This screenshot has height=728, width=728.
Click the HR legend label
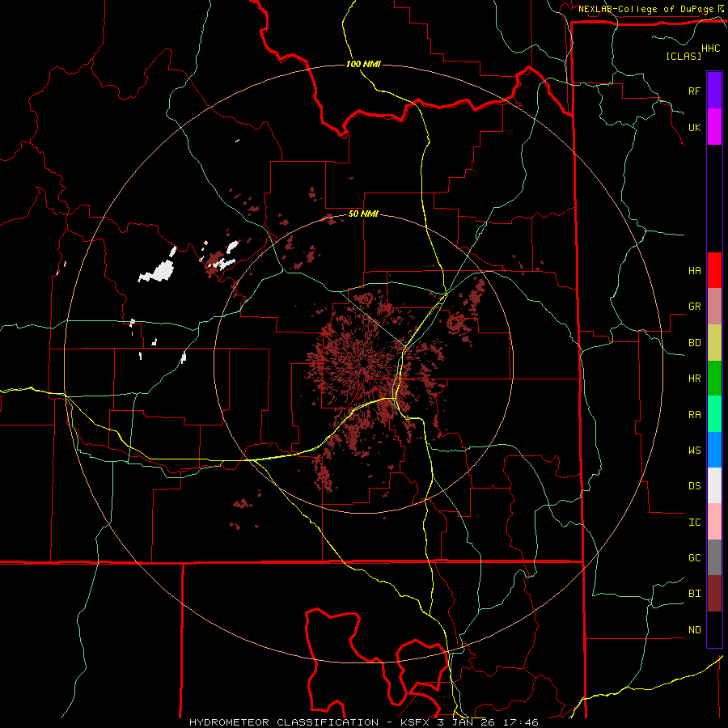(694, 379)
